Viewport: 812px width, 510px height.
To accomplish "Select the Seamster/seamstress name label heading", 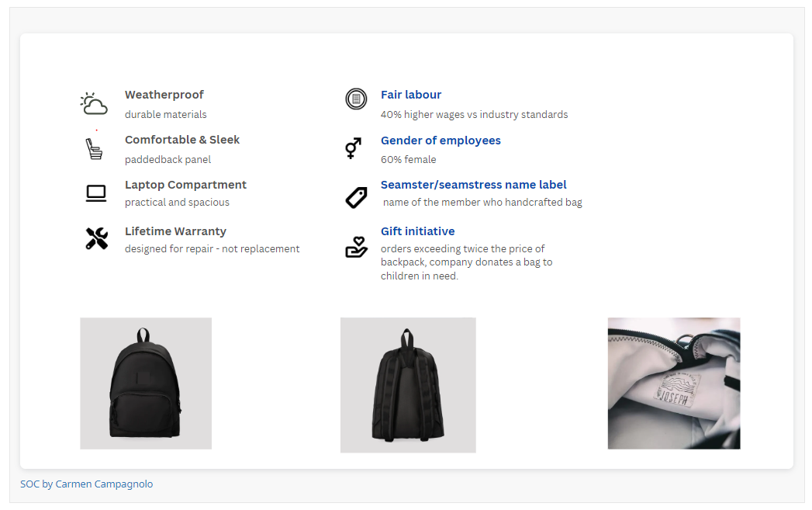I will click(473, 185).
